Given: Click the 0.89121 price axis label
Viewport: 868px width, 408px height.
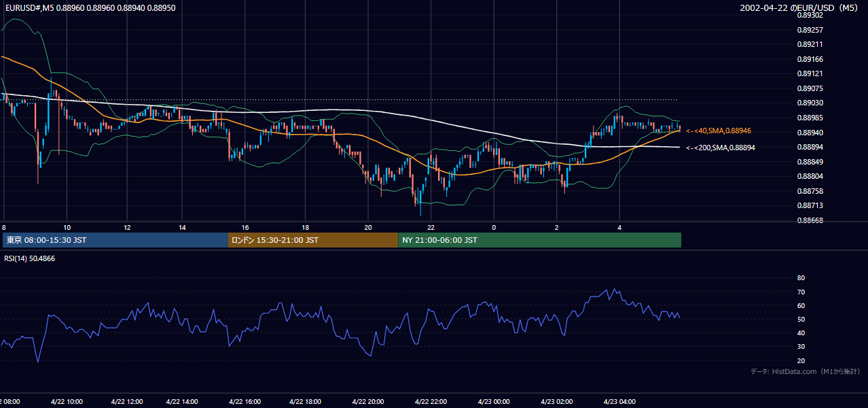Looking at the screenshot, I should (810, 73).
